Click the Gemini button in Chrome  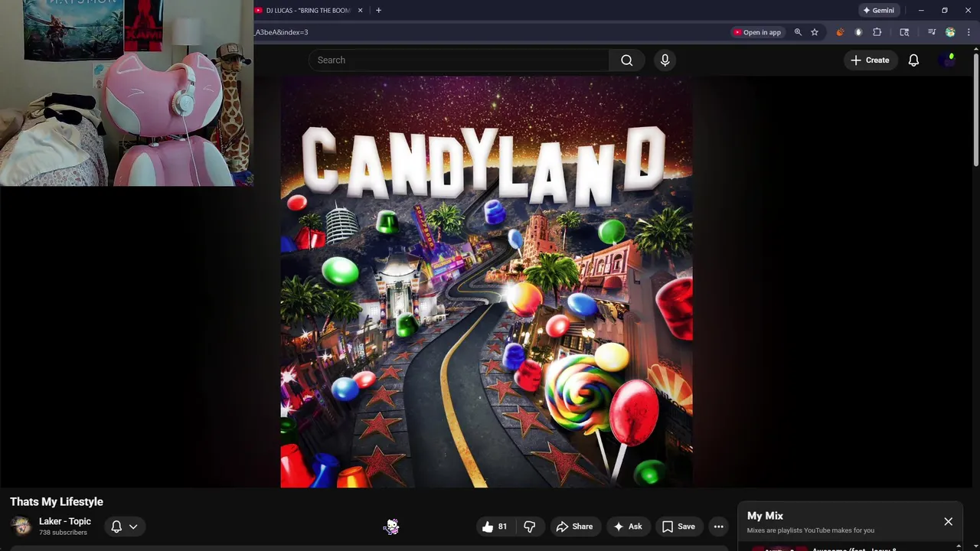click(878, 11)
